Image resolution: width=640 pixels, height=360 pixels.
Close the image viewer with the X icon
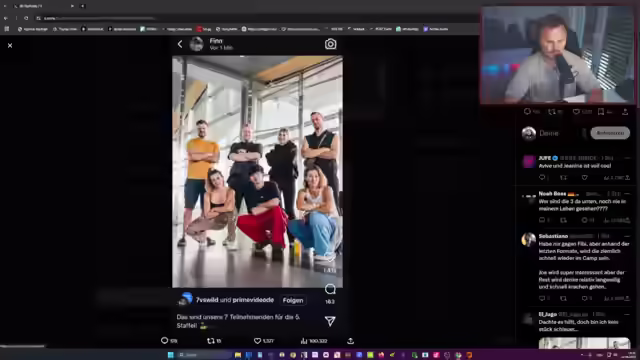10,45
